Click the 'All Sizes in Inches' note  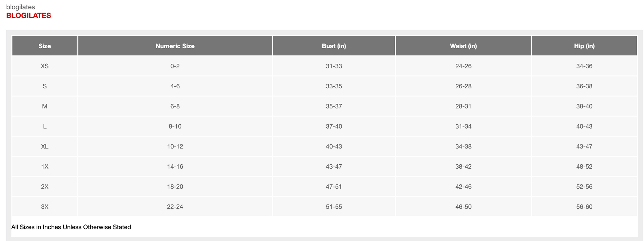pos(71,227)
